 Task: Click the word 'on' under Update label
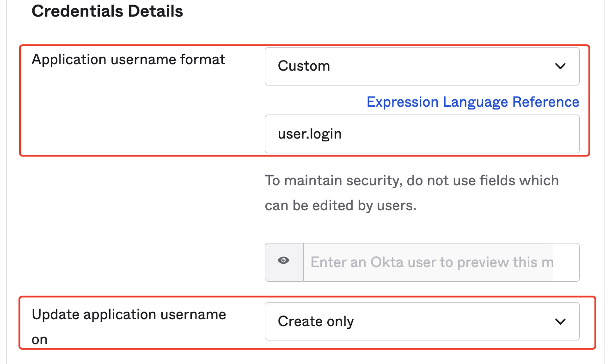[x=40, y=340]
